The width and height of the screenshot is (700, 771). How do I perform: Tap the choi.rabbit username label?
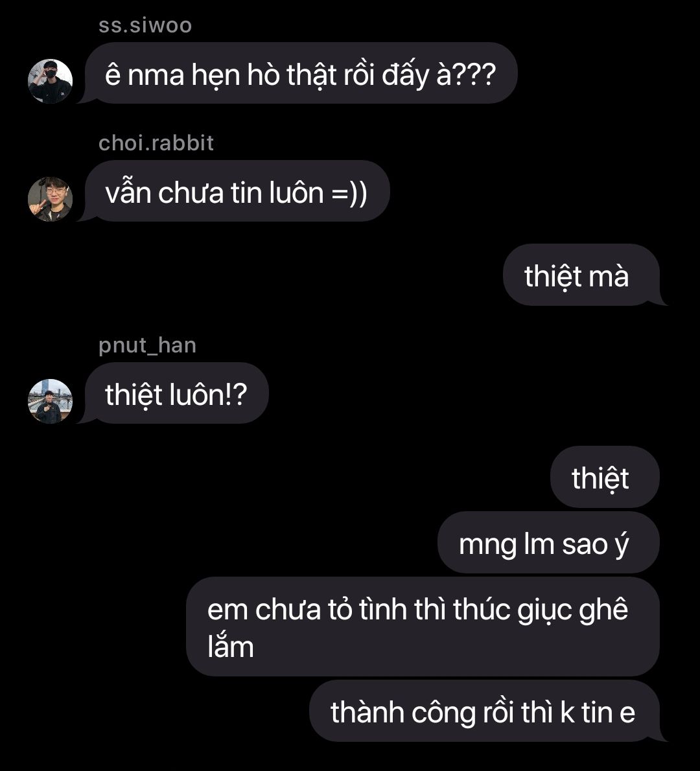(x=156, y=143)
